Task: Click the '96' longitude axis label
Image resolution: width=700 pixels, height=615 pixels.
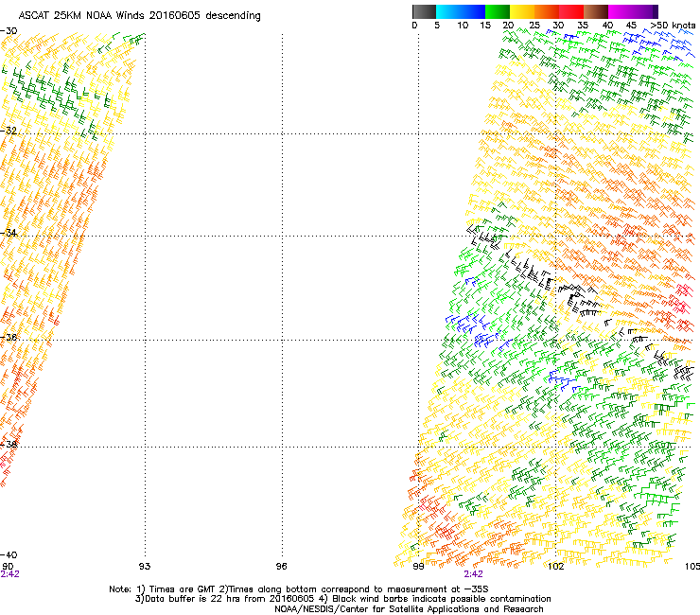Action: coord(281,567)
